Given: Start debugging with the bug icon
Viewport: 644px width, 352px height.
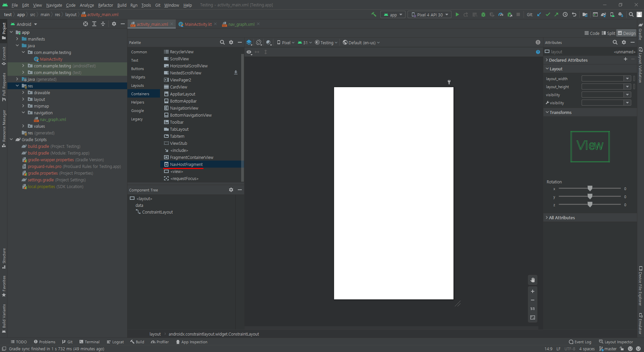Looking at the screenshot, I should (x=483, y=14).
